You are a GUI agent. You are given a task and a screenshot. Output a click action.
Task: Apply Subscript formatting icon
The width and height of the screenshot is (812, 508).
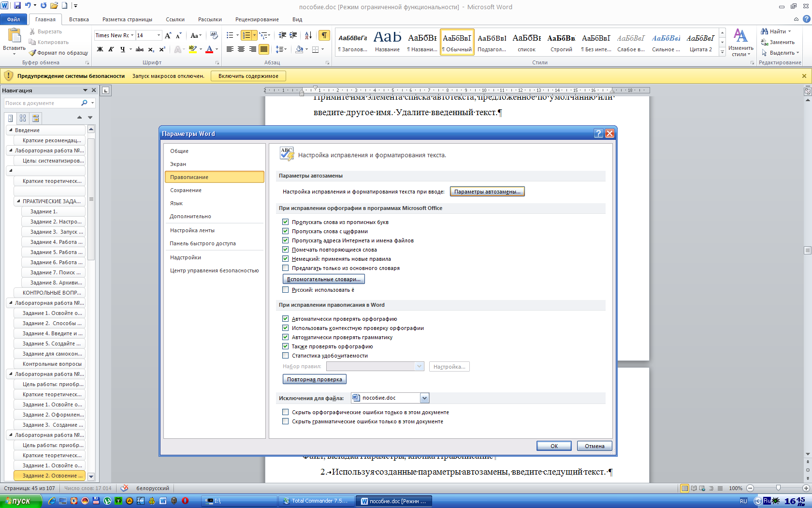click(x=151, y=49)
